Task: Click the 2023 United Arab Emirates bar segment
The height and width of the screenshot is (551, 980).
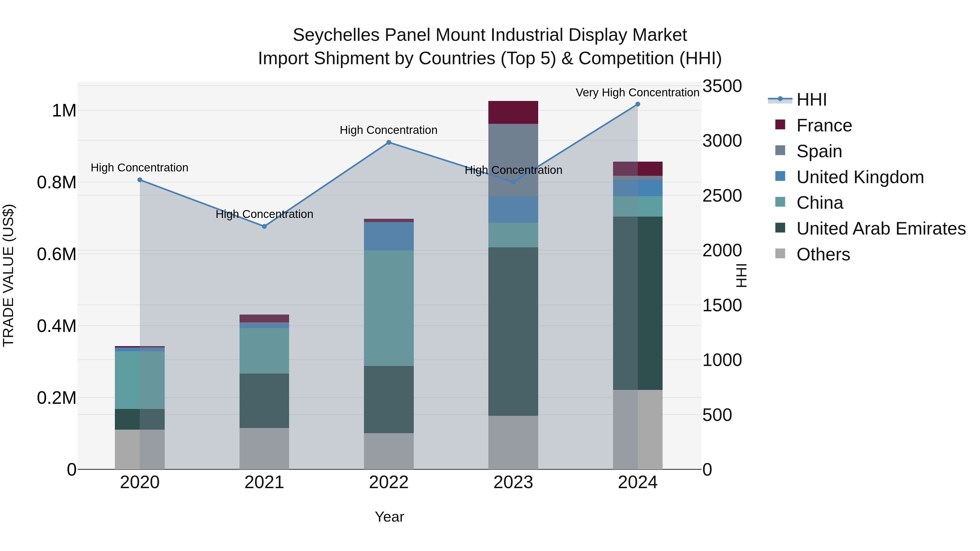Action: (513, 332)
